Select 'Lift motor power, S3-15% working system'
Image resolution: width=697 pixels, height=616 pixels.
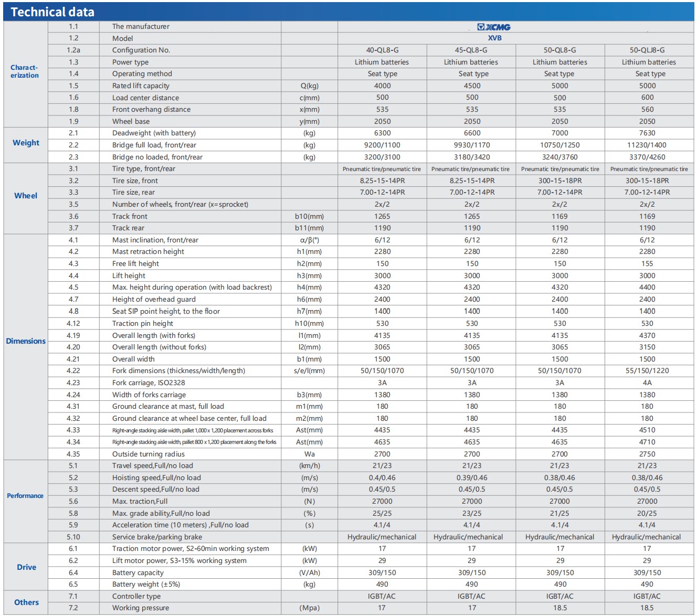point(179,561)
